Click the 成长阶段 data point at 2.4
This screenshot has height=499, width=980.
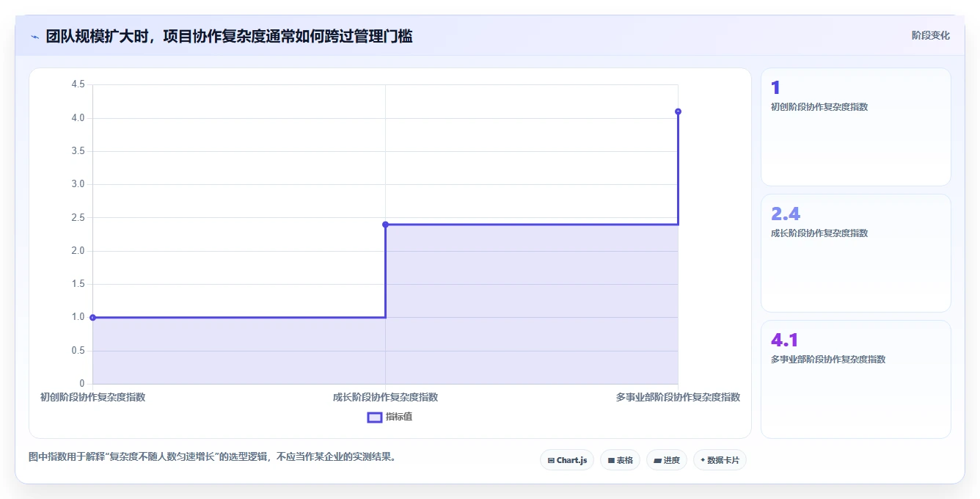pos(385,225)
